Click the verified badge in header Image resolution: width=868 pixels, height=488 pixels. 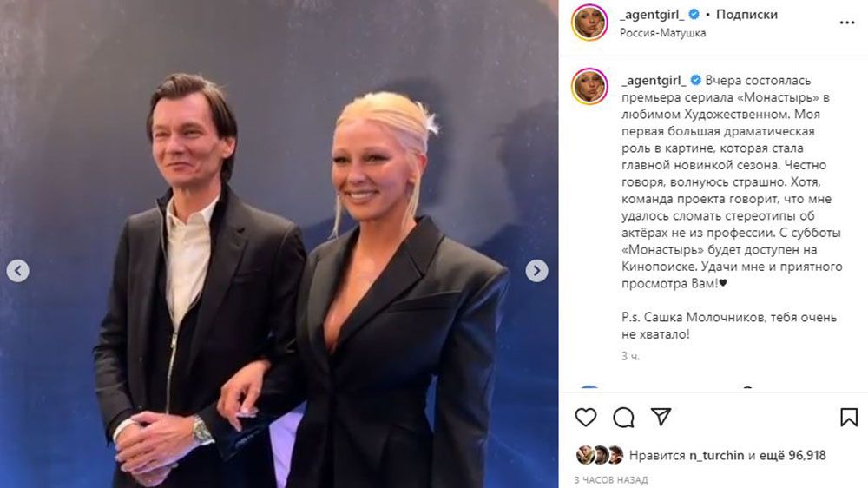point(694,15)
